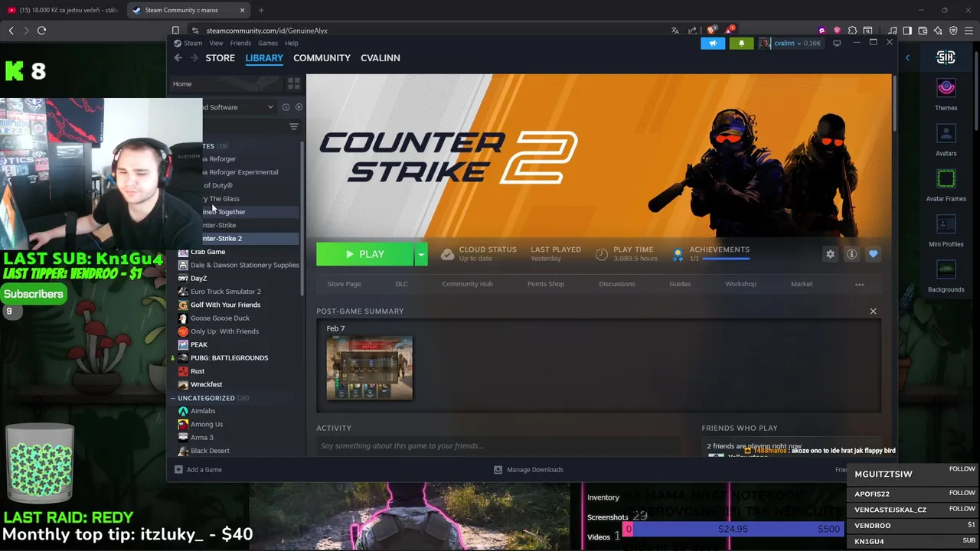The height and width of the screenshot is (551, 980).
Task: Open Manage Downloads
Action: 528,470
